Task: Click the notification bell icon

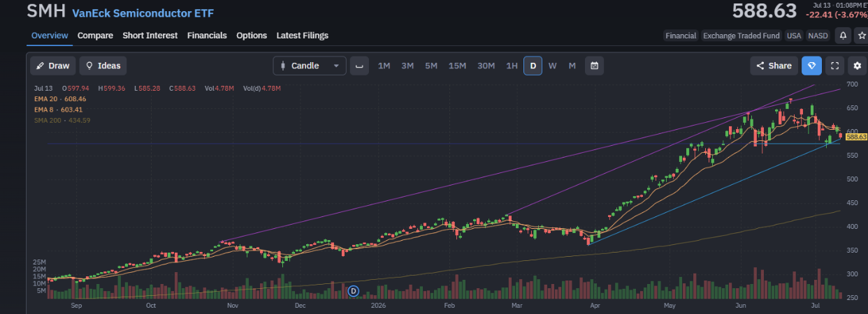Action: point(843,36)
